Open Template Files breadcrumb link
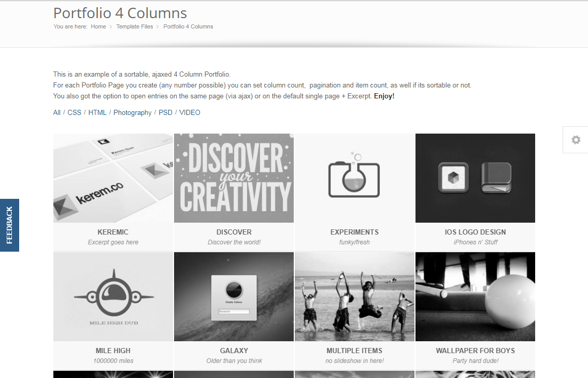 (x=134, y=26)
